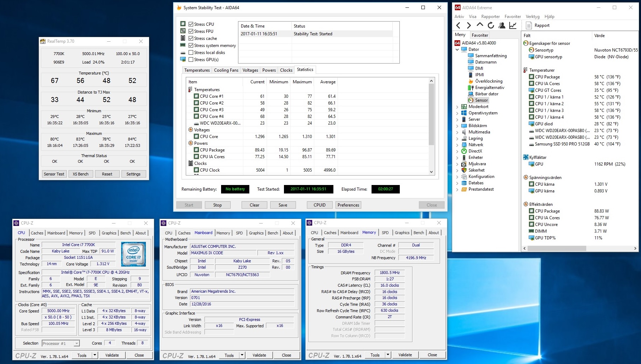The height and width of the screenshot is (364, 641).
Task: Expand the Bildskärm tree node
Action: tap(457, 126)
